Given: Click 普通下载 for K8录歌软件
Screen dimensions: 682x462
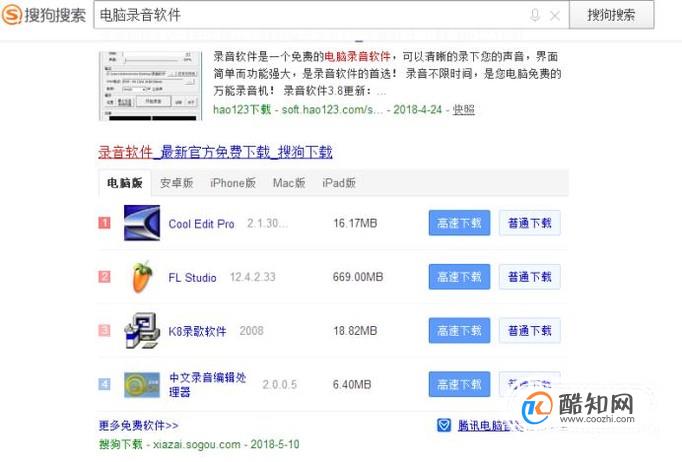Looking at the screenshot, I should [x=530, y=331].
